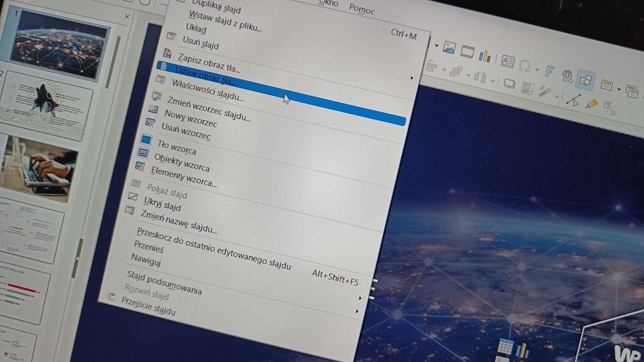Open dropdown arrow left of Insert Image

click(x=436, y=45)
